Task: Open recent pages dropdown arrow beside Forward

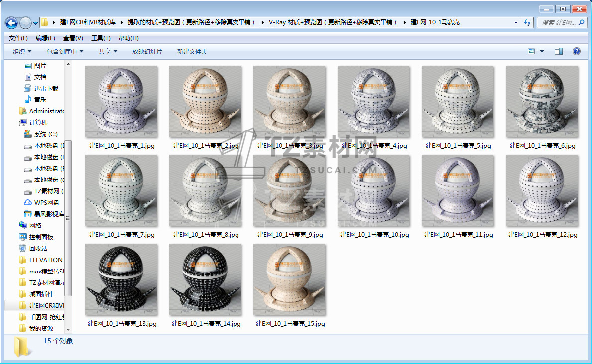Action: [x=35, y=23]
